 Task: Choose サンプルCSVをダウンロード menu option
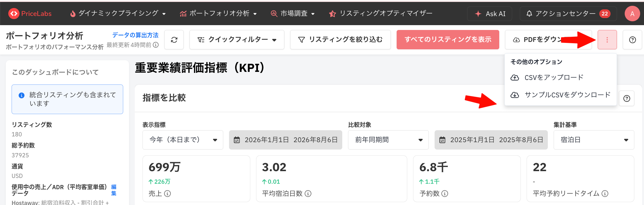(560, 95)
